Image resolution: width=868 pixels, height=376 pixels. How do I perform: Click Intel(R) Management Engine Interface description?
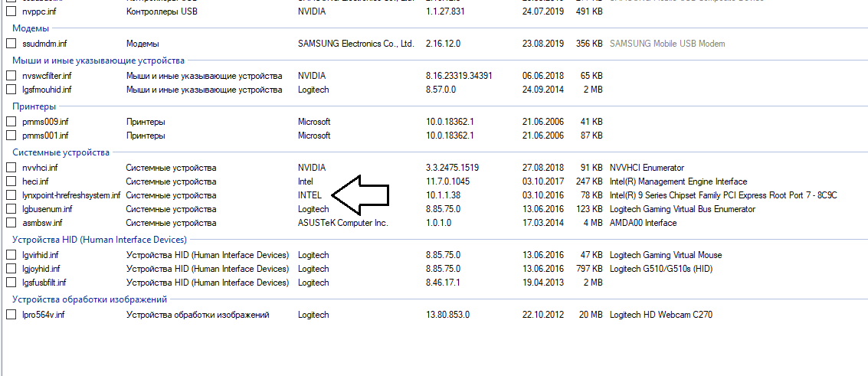pos(678,181)
